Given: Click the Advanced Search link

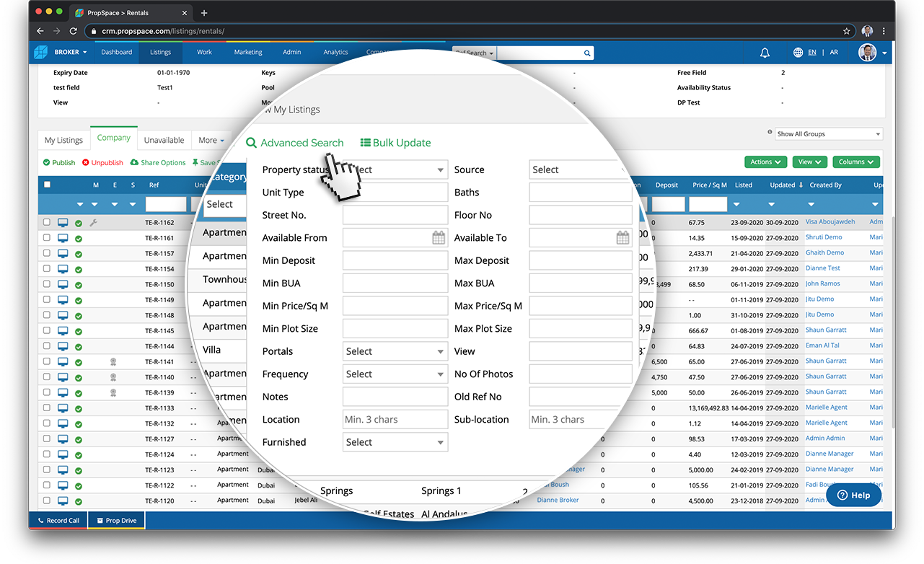Looking at the screenshot, I should 295,143.
